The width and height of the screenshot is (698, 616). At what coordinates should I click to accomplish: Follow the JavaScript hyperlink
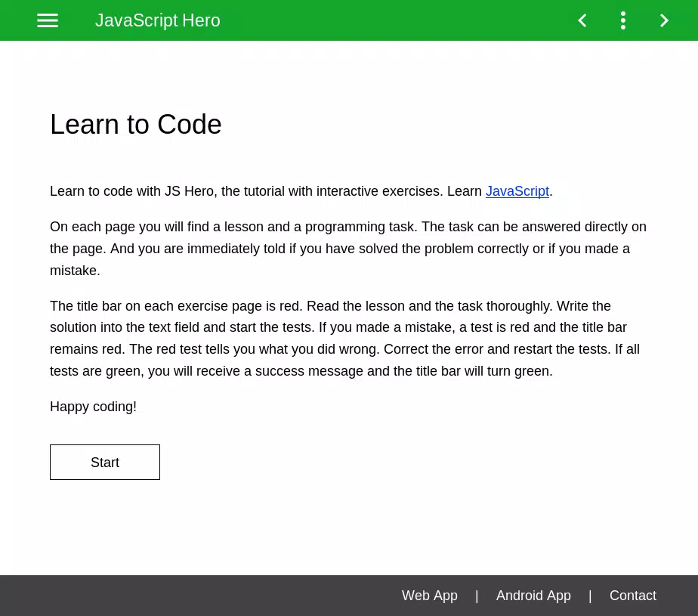click(x=517, y=191)
